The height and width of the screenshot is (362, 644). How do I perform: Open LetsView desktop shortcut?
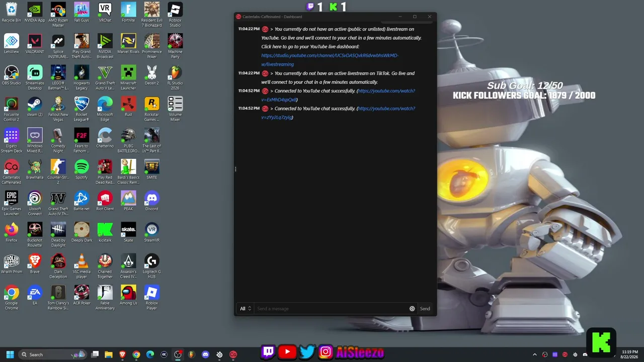coord(11,44)
